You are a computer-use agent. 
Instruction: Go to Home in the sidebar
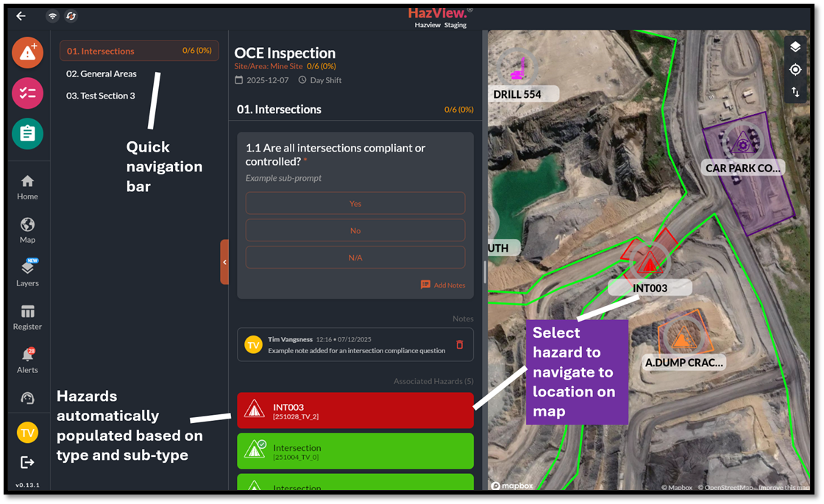click(28, 187)
